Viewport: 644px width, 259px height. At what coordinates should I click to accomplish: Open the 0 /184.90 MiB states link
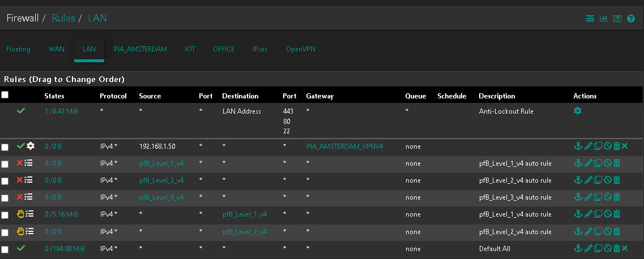tap(65, 249)
